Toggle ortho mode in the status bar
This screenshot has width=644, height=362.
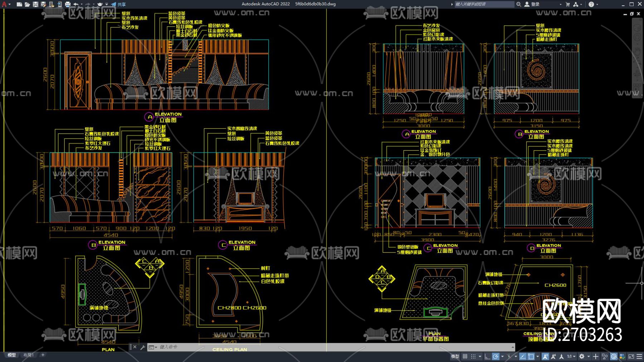coord(487,356)
